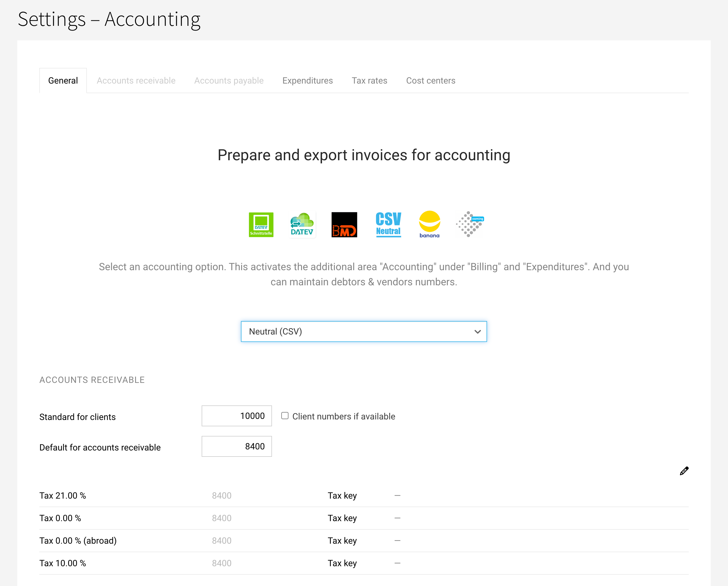Switch to the Expenditures tab
The height and width of the screenshot is (586, 728).
(x=308, y=81)
